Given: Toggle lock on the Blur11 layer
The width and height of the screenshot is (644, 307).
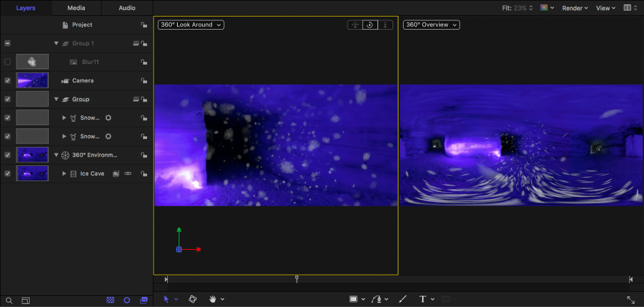Looking at the screenshot, I should (x=144, y=62).
